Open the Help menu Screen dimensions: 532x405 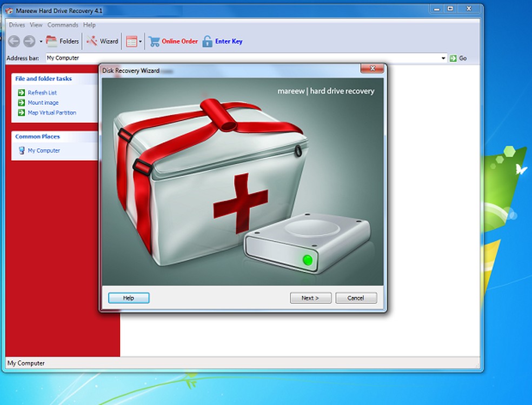pos(89,25)
